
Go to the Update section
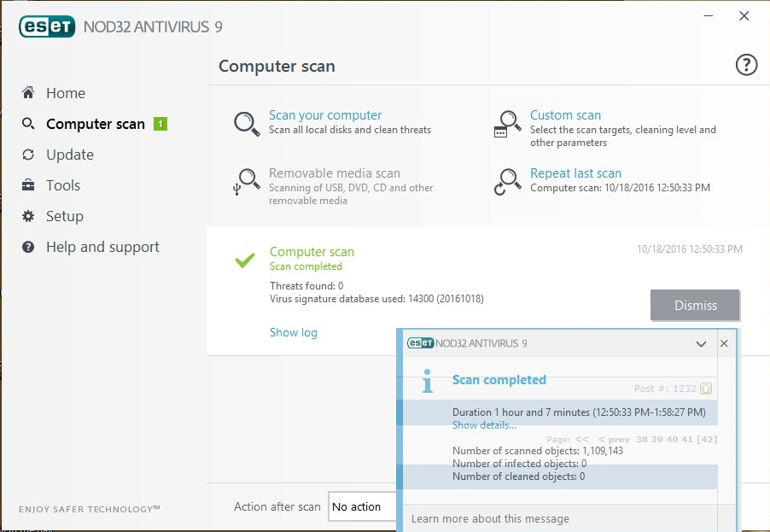tap(70, 155)
